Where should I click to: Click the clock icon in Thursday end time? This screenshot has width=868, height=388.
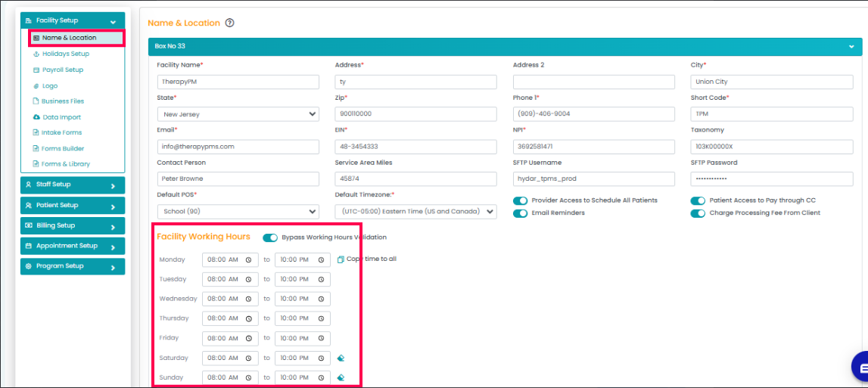(321, 319)
